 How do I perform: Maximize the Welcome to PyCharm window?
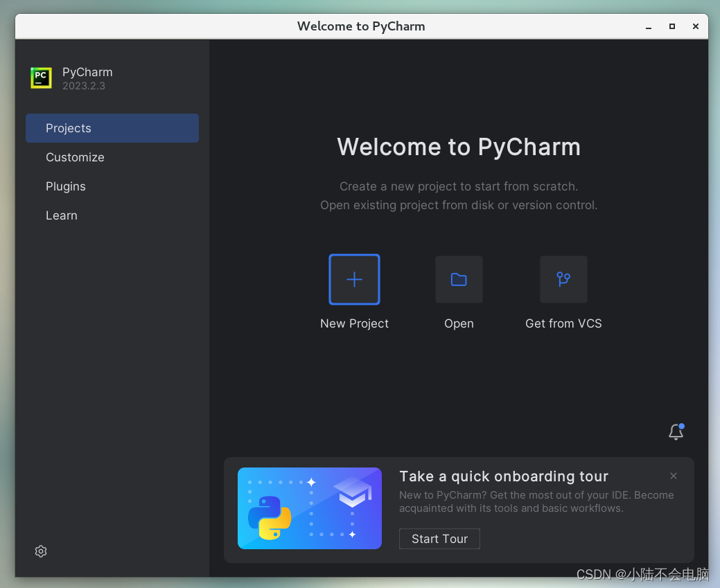coord(671,26)
